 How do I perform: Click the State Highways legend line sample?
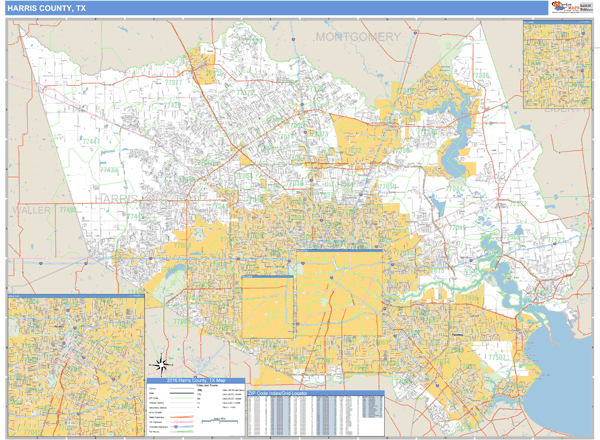point(182,417)
